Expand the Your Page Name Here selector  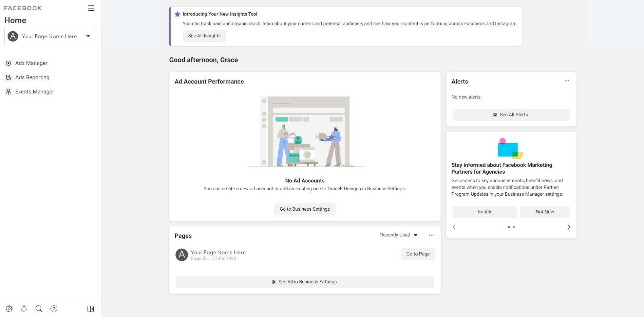pos(50,36)
